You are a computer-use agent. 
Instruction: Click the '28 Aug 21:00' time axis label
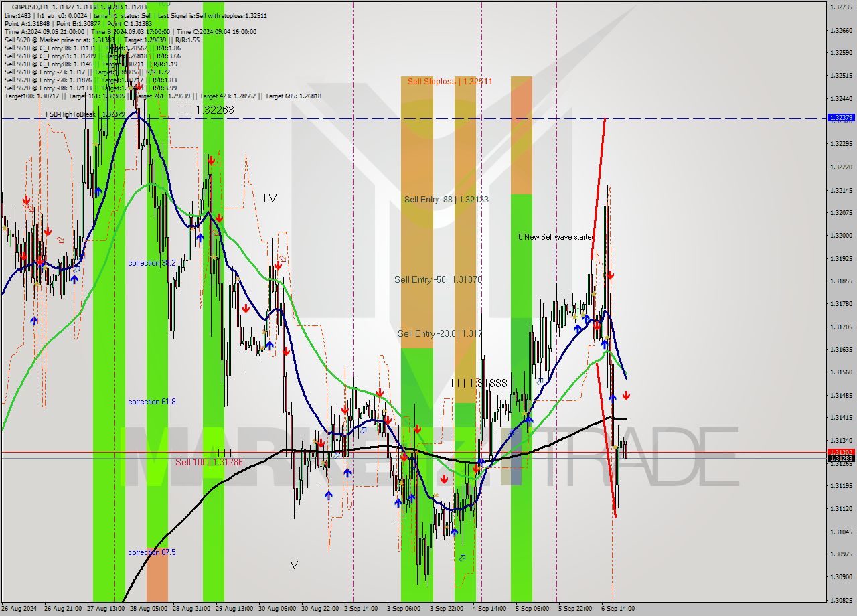pyautogui.click(x=191, y=609)
